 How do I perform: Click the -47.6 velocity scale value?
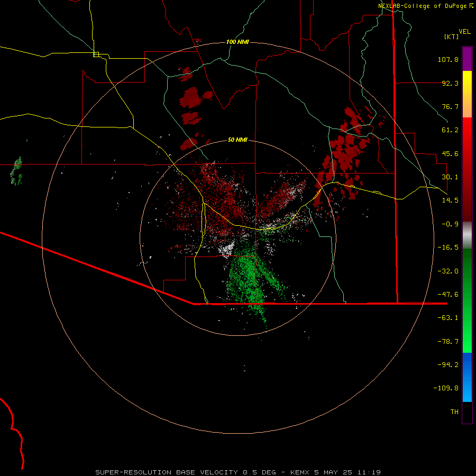pos(448,295)
